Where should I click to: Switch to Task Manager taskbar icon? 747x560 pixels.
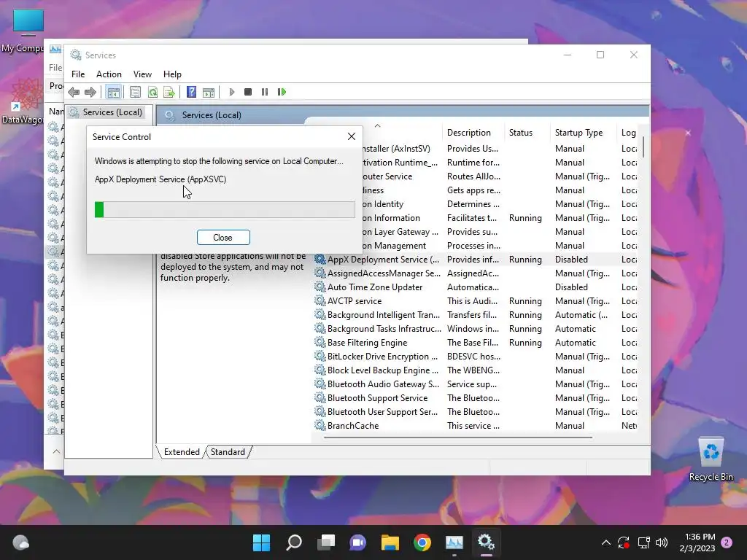click(x=454, y=542)
